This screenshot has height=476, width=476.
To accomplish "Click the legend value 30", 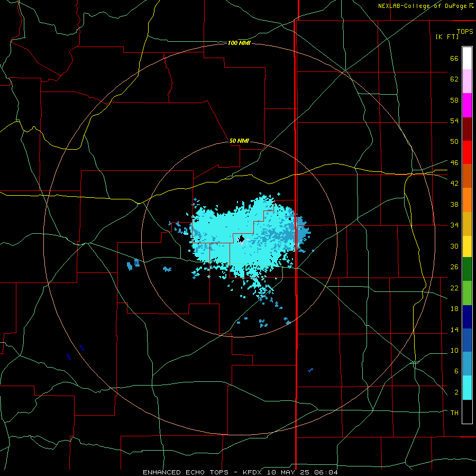I will [x=454, y=246].
